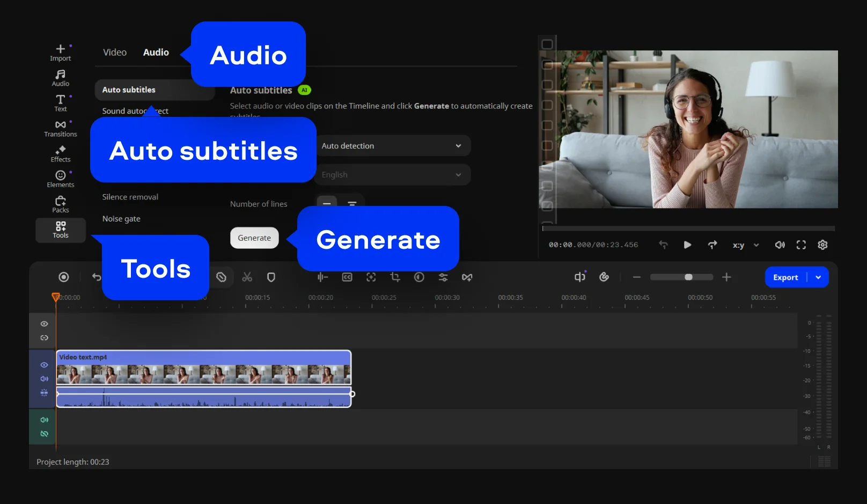The height and width of the screenshot is (504, 867).
Task: Mute the main video track's audio
Action: point(44,379)
